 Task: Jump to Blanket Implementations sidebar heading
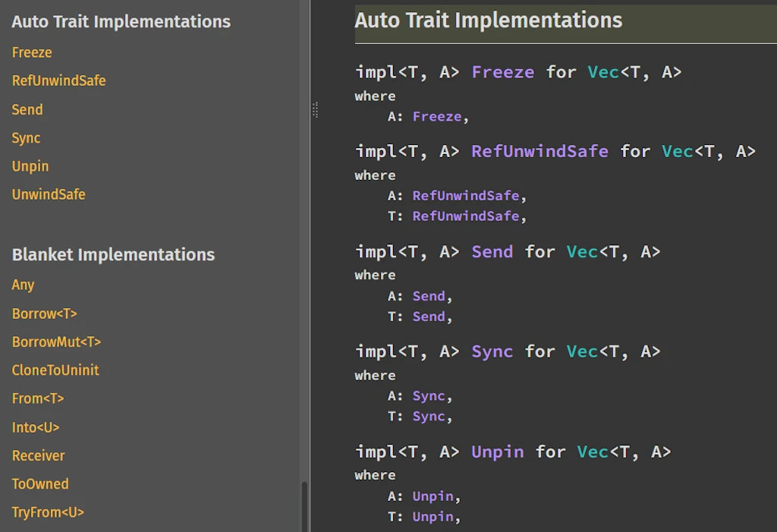pos(113,254)
